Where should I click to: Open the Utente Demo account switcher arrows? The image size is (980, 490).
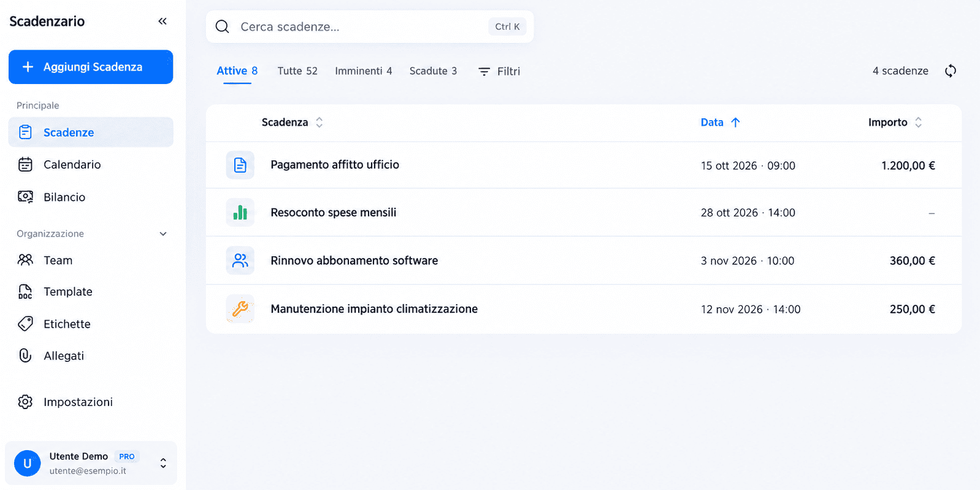(163, 463)
